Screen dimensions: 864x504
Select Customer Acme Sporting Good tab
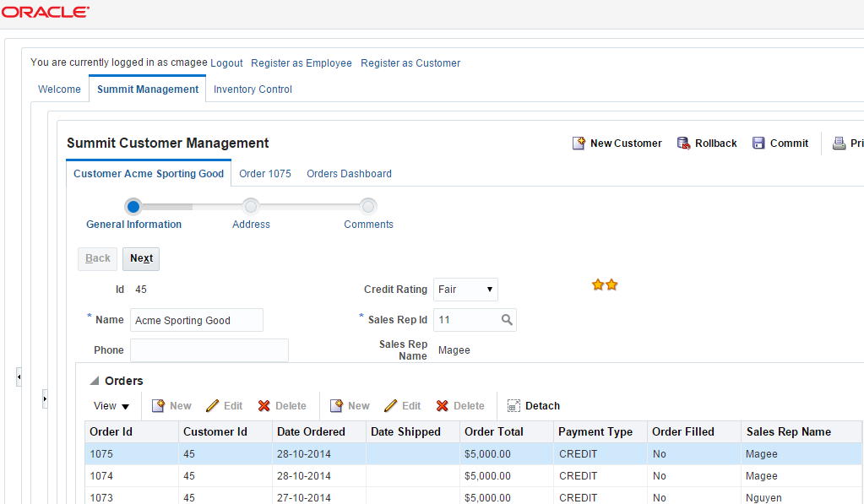(149, 174)
